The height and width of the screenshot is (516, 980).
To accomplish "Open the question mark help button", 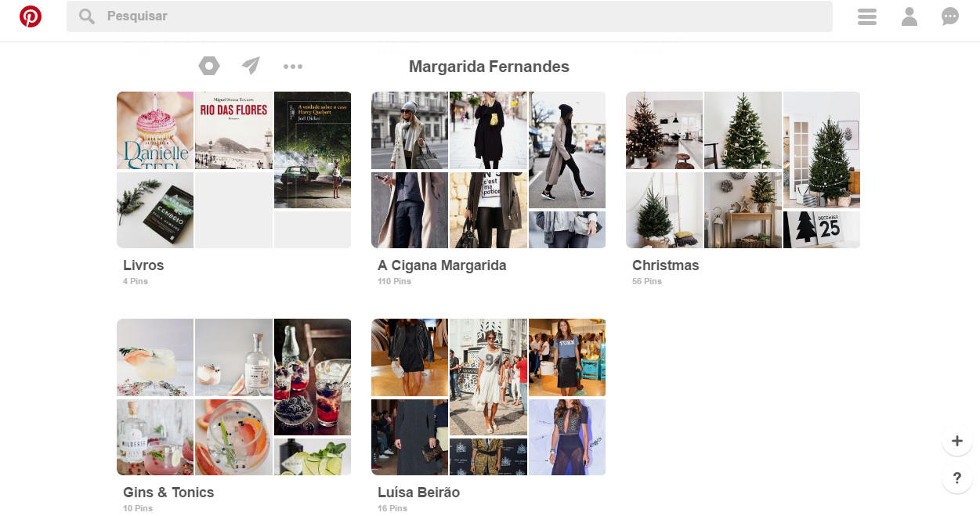I will pyautogui.click(x=956, y=478).
